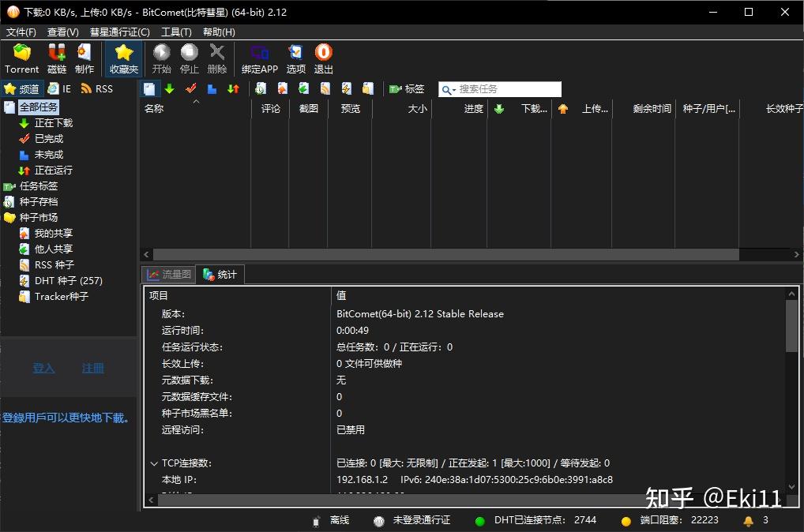
Task: Click the stats panel vertical scrollbar thumb
Action: [x=791, y=326]
